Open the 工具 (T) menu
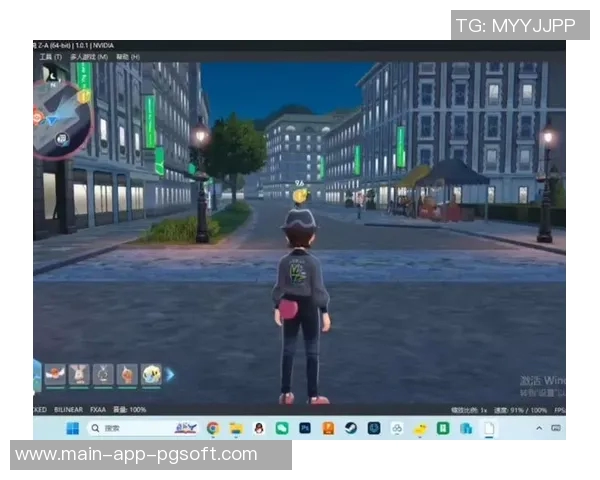The width and height of the screenshot is (600, 480). coord(50,57)
